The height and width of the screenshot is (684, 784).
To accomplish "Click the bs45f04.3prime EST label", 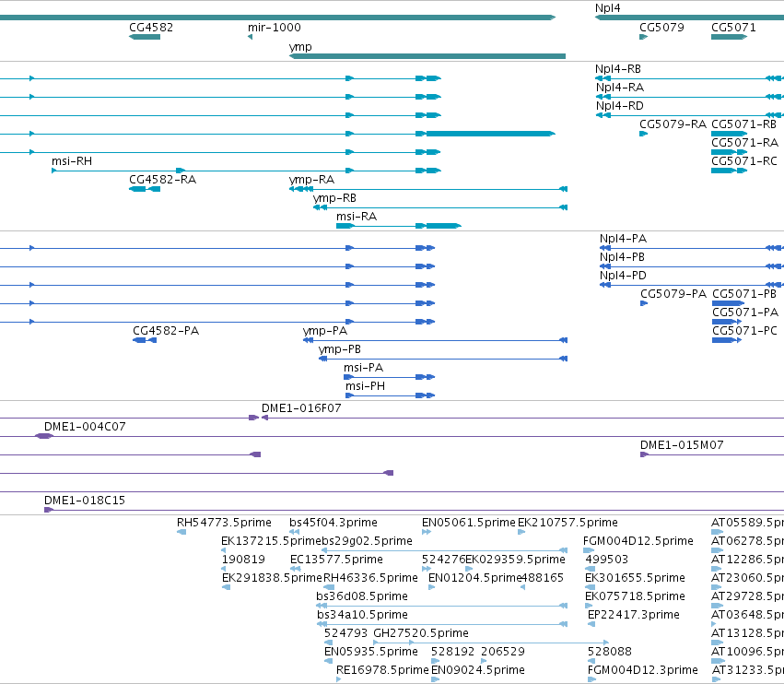I will coord(333,523).
